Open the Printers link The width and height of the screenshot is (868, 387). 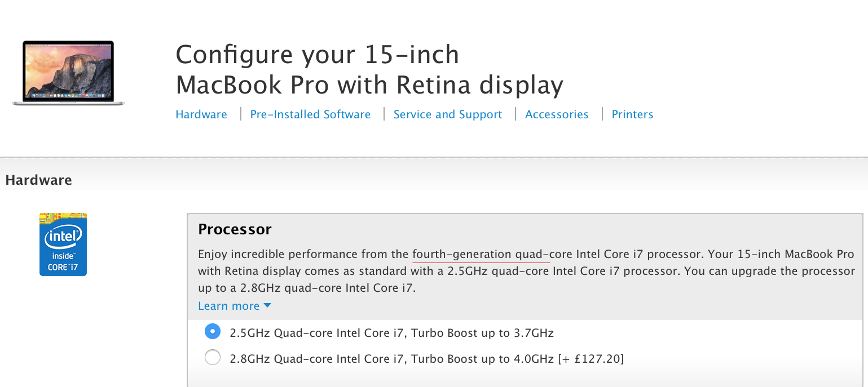pyautogui.click(x=632, y=114)
